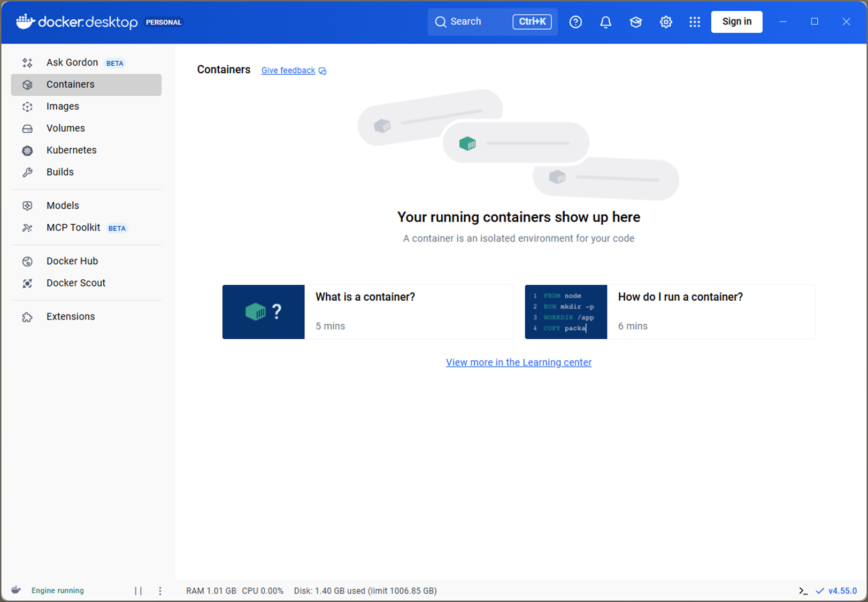The image size is (868, 602).
Task: Minimize the Docker Desktop window
Action: click(783, 22)
